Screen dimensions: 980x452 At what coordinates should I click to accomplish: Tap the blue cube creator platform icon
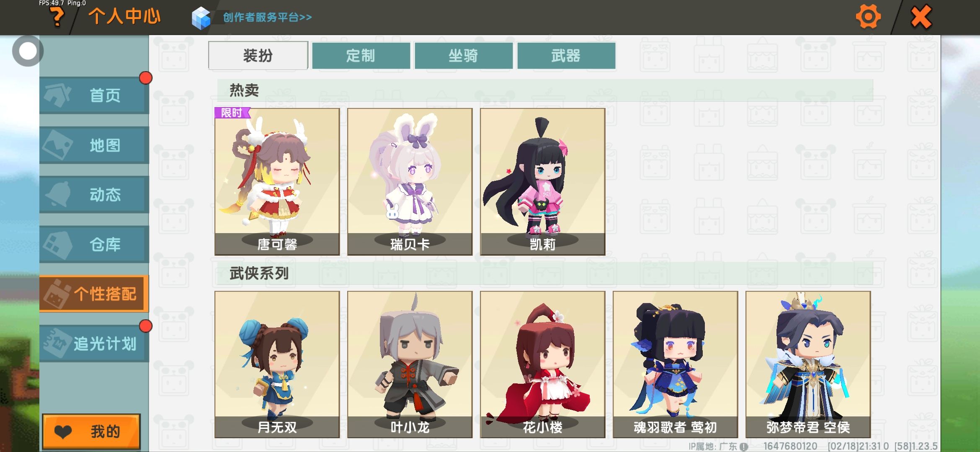coord(201,18)
